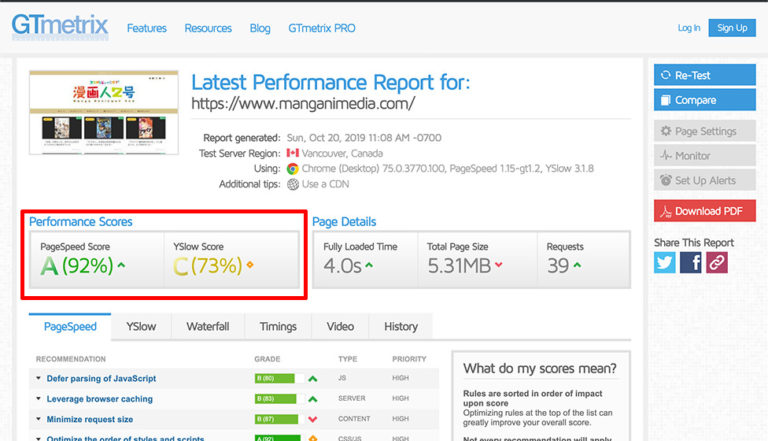Click the Requests 39 value
This screenshot has height=441, width=768.
(558, 266)
